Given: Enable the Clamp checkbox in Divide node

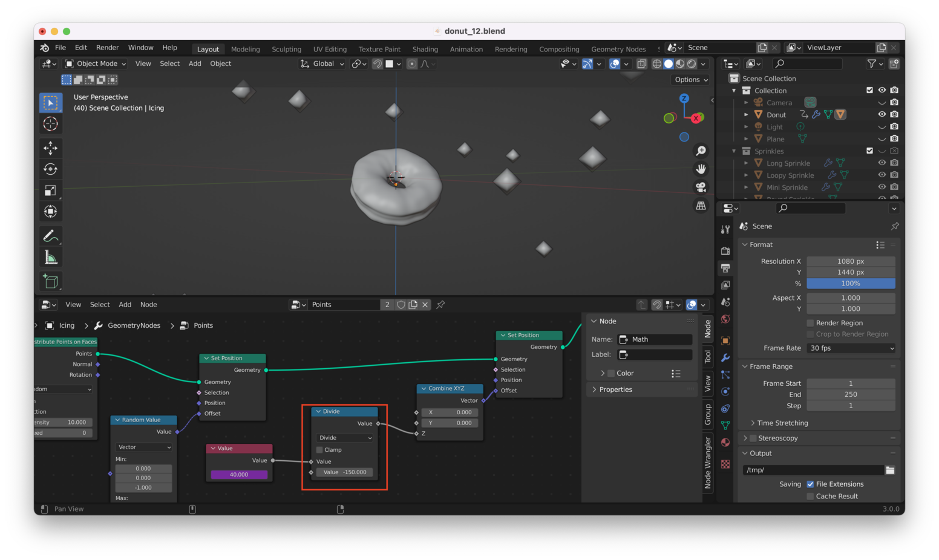Looking at the screenshot, I should tap(319, 450).
